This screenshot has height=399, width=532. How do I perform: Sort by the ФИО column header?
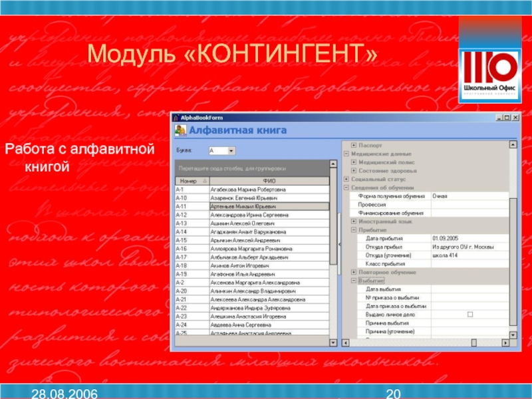pos(269,181)
